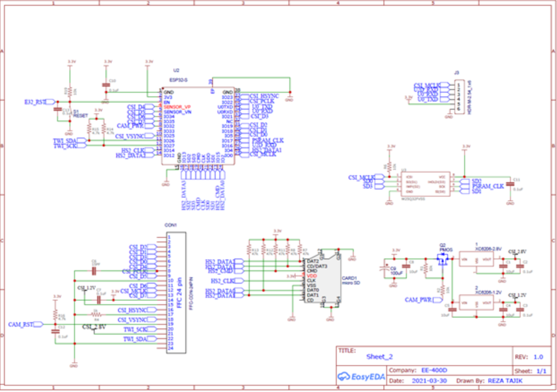The image size is (557, 392).
Task: Select resistor R14 4.7k symbol
Action: pyautogui.click(x=104, y=129)
